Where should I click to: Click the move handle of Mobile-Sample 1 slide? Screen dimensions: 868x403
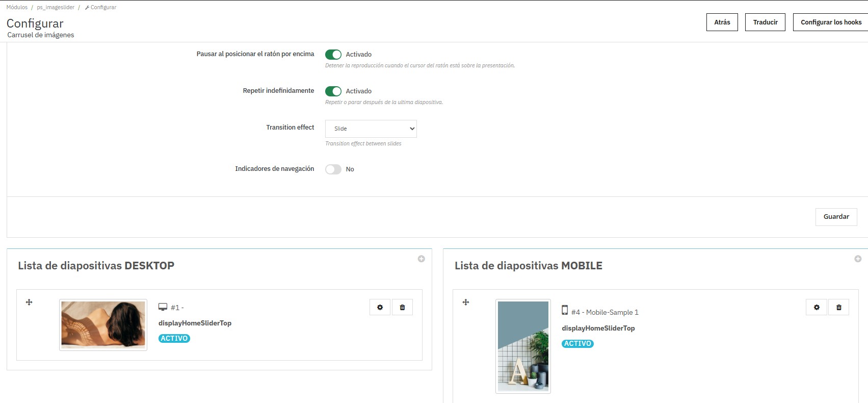coord(465,302)
